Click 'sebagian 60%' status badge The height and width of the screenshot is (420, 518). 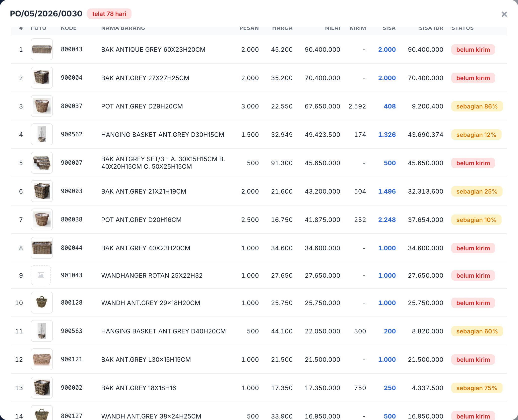point(477,331)
